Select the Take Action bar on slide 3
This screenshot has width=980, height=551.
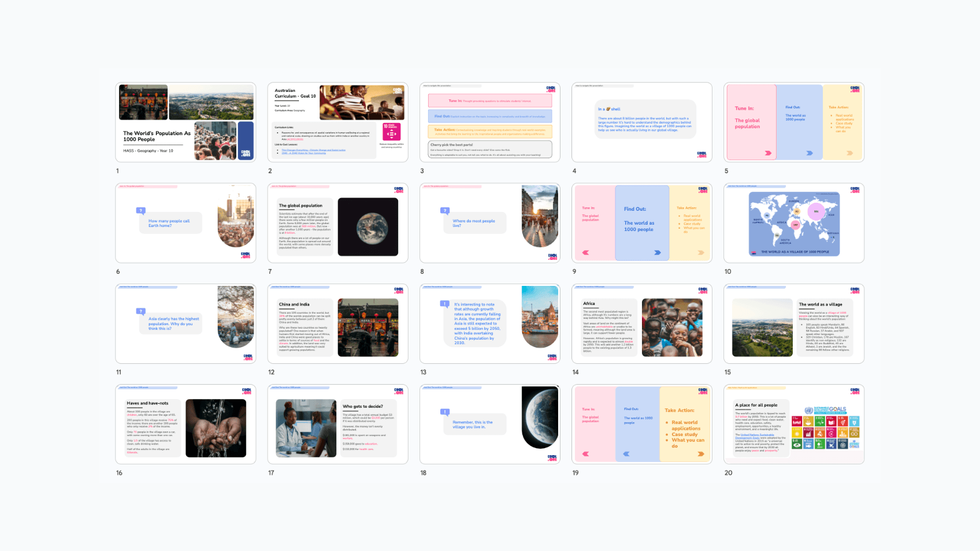tap(489, 131)
